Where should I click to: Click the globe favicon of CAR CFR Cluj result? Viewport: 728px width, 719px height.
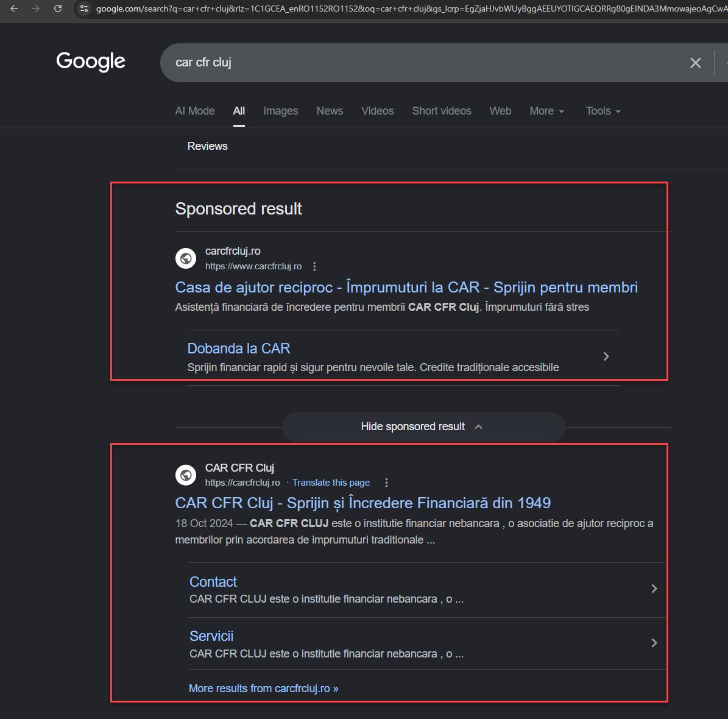click(x=186, y=475)
